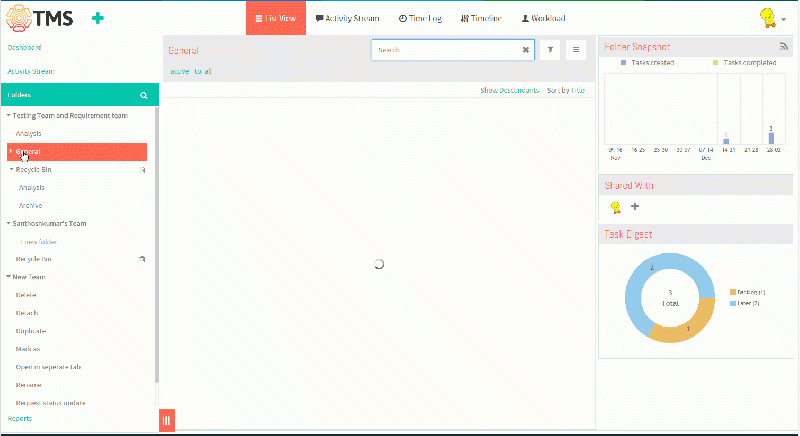Select 'new folder' under Santhoshkumar's Team
Screen dimensions: 800x436
[38, 242]
